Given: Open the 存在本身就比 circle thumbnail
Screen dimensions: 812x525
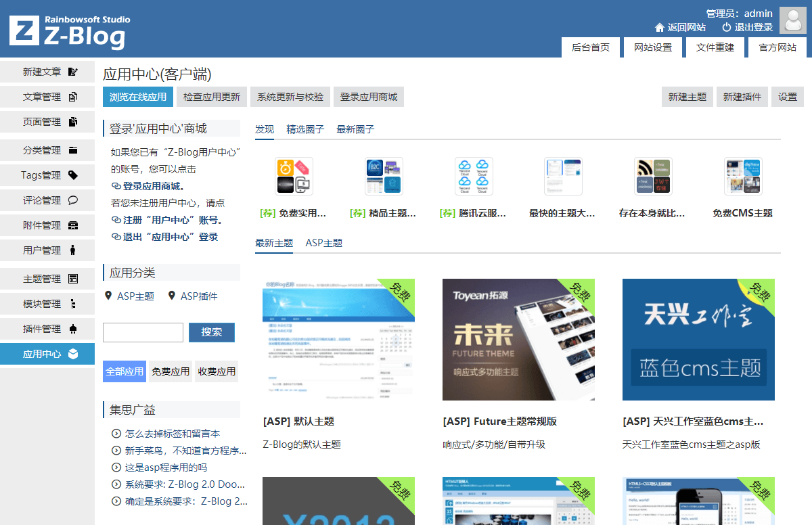Looking at the screenshot, I should tap(653, 177).
